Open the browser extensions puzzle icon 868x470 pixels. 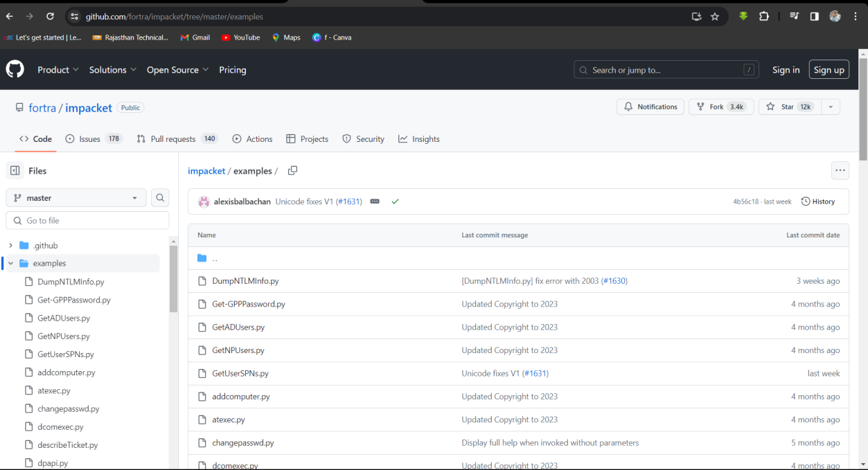click(x=764, y=16)
